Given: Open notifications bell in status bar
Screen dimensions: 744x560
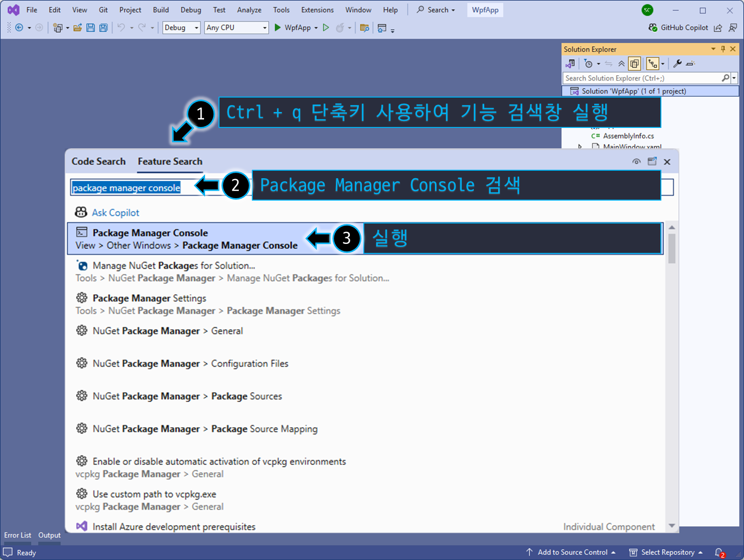Looking at the screenshot, I should (x=720, y=553).
